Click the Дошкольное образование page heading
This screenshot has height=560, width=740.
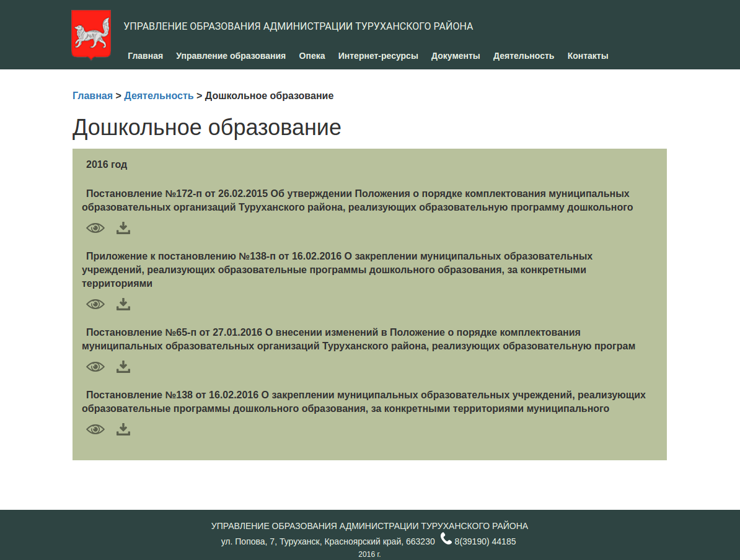tap(207, 128)
